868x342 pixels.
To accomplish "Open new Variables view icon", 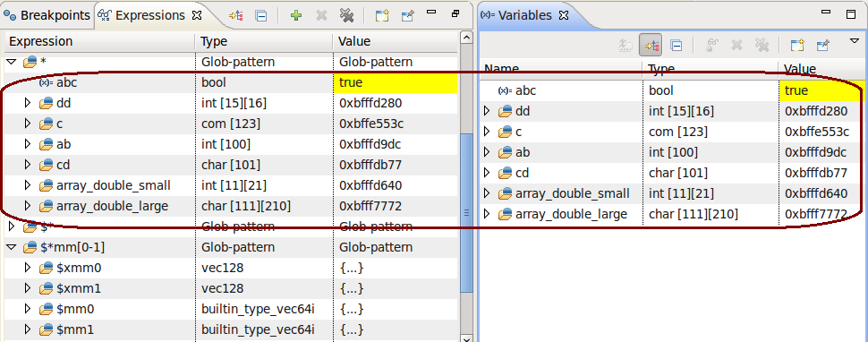I will [x=797, y=45].
